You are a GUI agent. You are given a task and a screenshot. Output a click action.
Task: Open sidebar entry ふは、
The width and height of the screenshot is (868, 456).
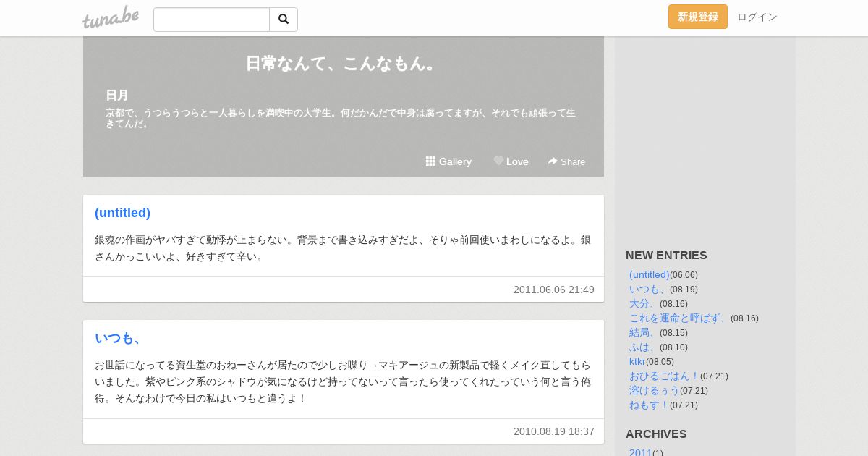[x=644, y=347]
